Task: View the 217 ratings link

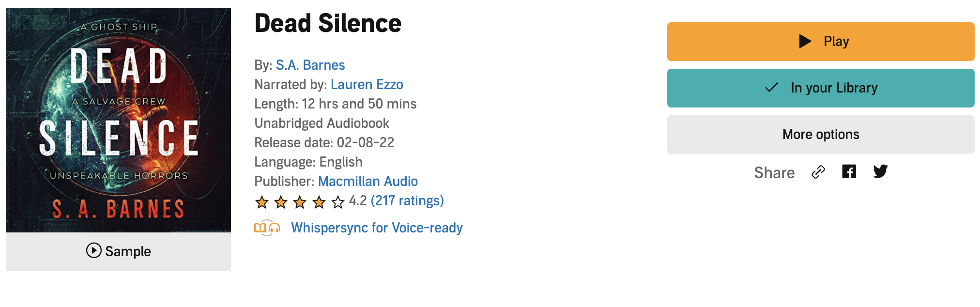Action: point(407,200)
